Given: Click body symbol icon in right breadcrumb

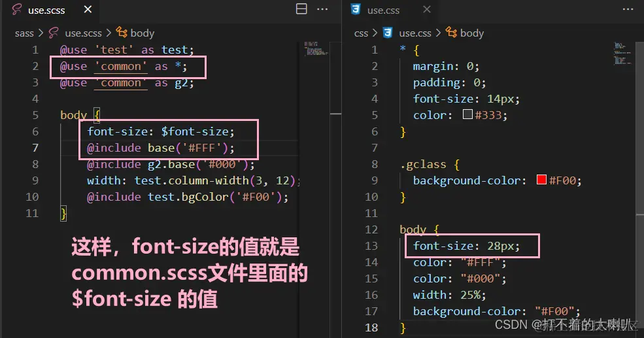Looking at the screenshot, I should (451, 32).
